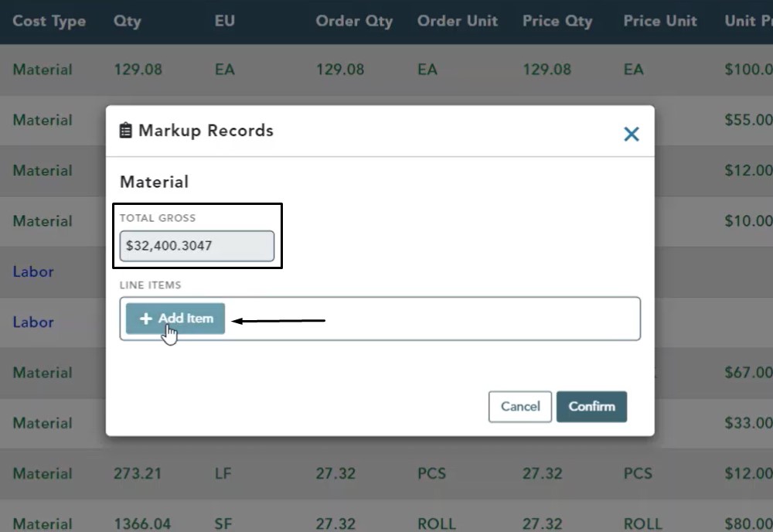Click the partially visible Unit Price header
773x532 pixels.
(747, 21)
